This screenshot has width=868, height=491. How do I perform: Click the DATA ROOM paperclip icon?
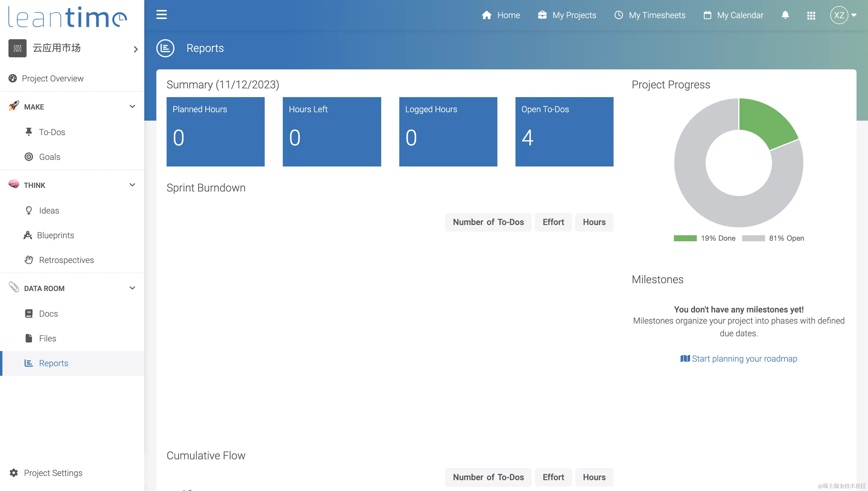pos(14,287)
